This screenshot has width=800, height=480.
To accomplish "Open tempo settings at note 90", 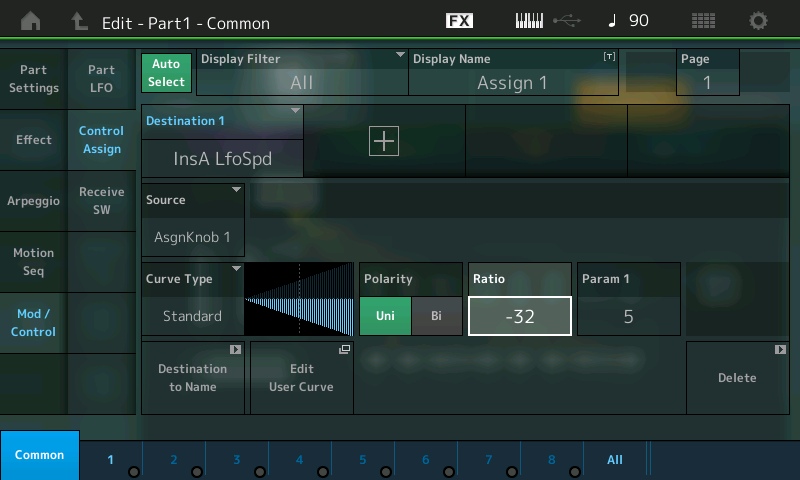I will point(629,21).
